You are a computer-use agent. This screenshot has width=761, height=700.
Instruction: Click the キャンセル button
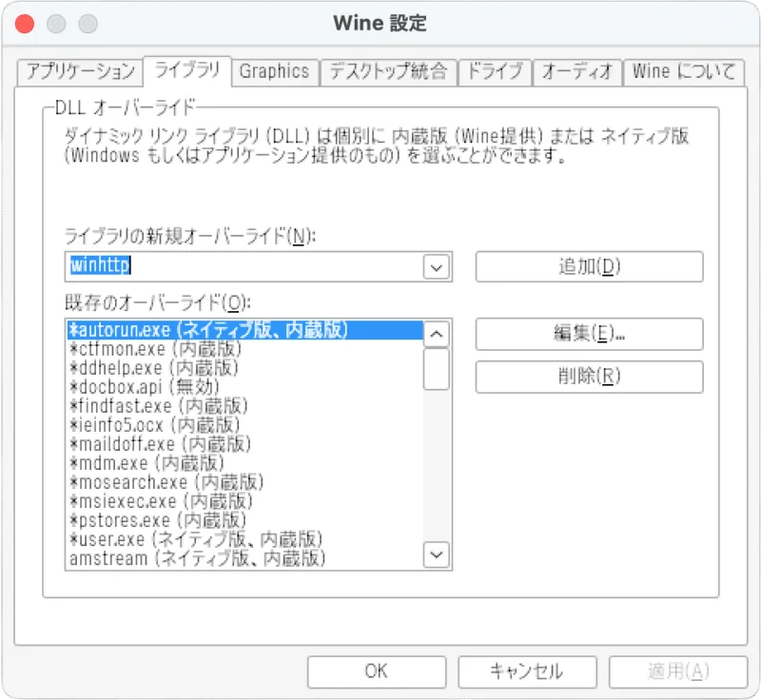click(x=527, y=671)
